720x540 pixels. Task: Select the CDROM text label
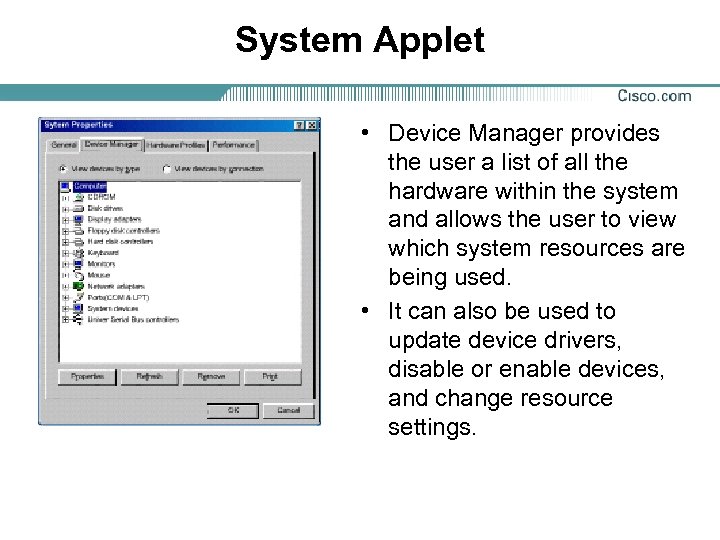click(x=101, y=197)
